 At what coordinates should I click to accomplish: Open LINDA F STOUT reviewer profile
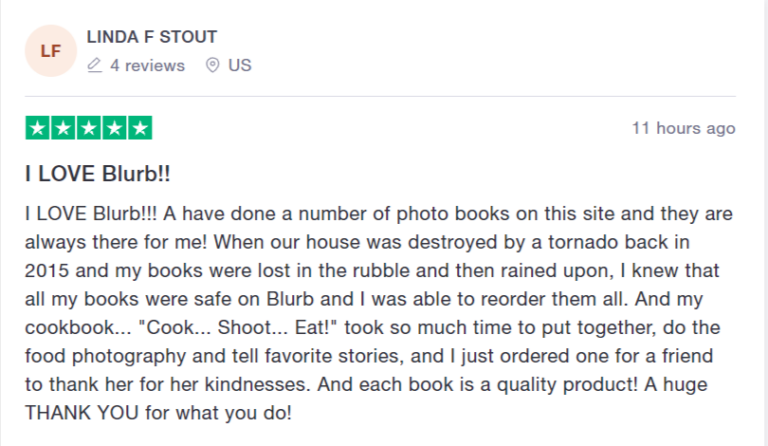tap(152, 37)
